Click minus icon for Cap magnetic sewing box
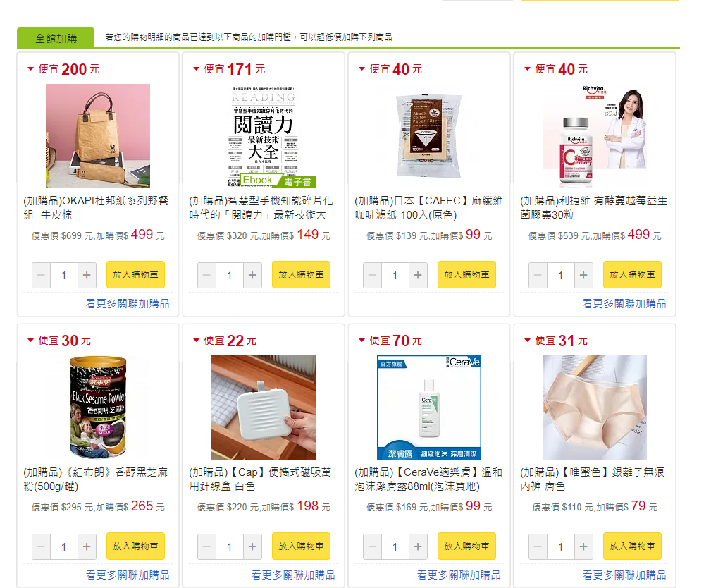This screenshot has height=588, width=711. click(x=206, y=546)
